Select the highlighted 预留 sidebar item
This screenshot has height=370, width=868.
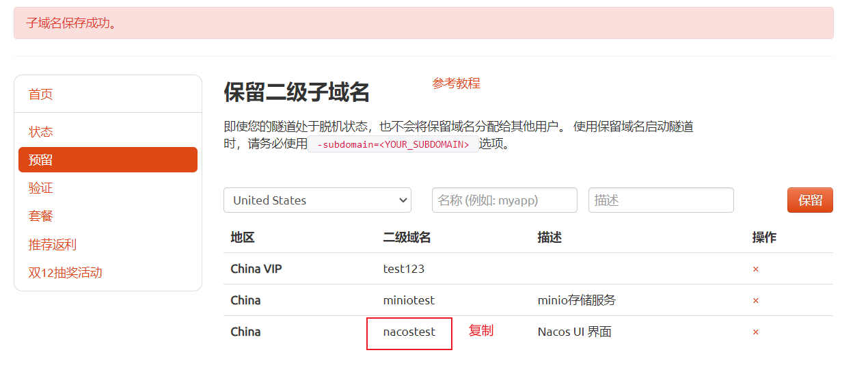tap(108, 160)
